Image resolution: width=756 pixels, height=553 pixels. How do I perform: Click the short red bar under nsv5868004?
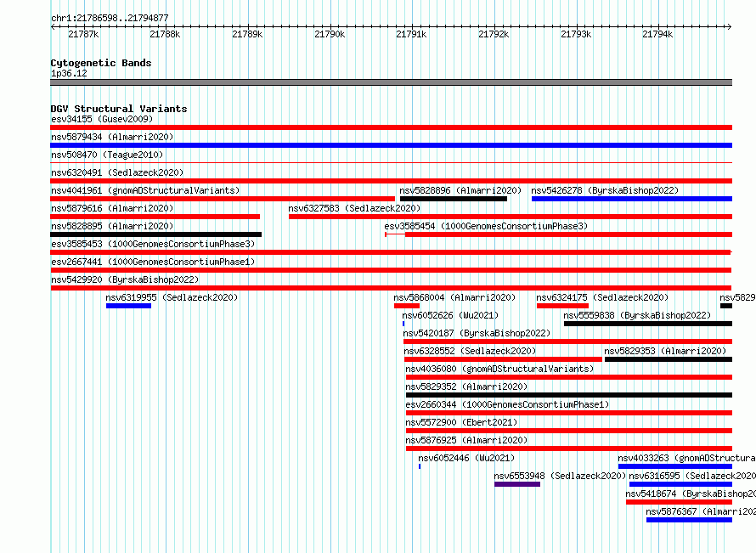pyautogui.click(x=406, y=306)
